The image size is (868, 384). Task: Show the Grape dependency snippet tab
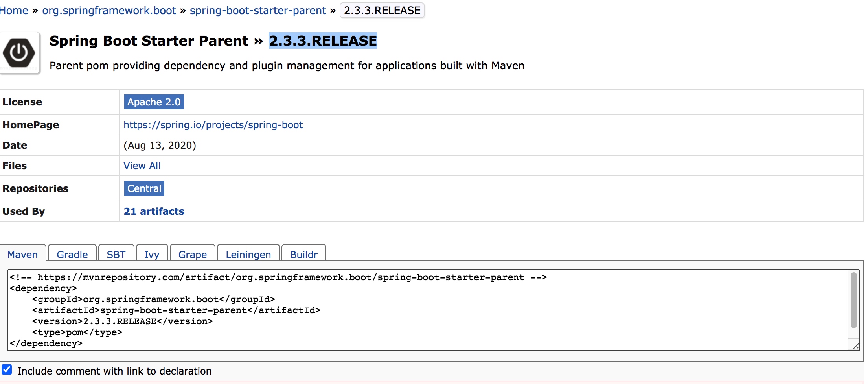pyautogui.click(x=192, y=255)
